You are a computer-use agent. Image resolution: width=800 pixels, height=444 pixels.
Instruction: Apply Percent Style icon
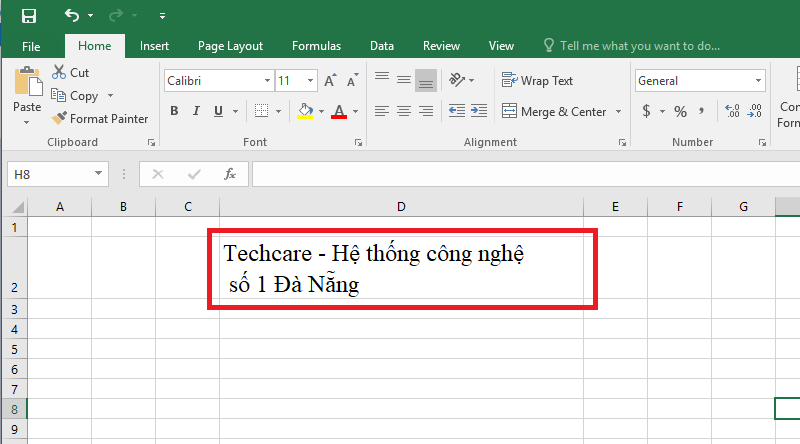(x=680, y=111)
